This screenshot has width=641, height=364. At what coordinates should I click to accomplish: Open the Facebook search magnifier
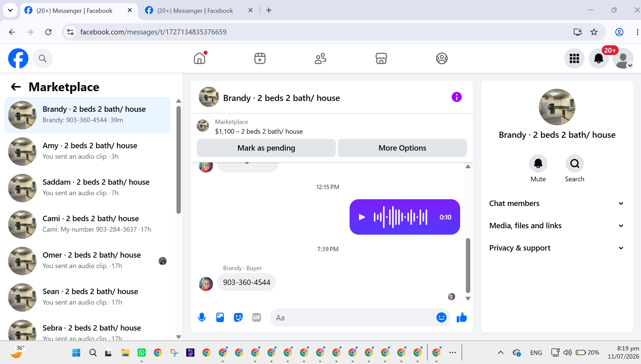click(x=43, y=58)
